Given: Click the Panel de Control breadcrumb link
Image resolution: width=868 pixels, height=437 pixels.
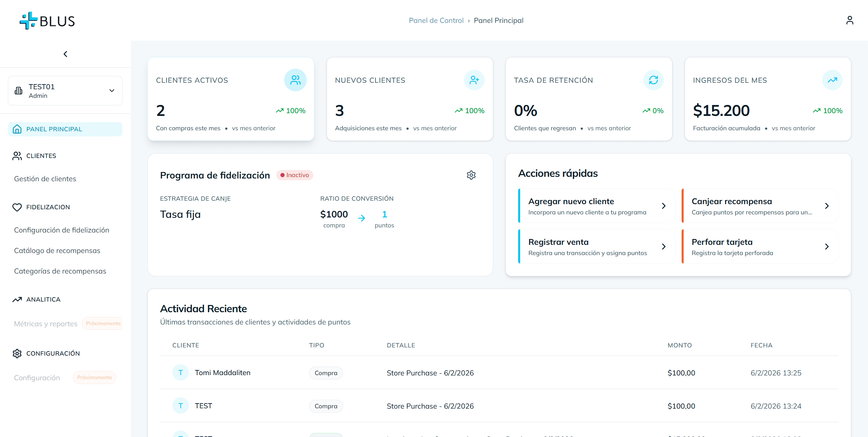Looking at the screenshot, I should 436,21.
